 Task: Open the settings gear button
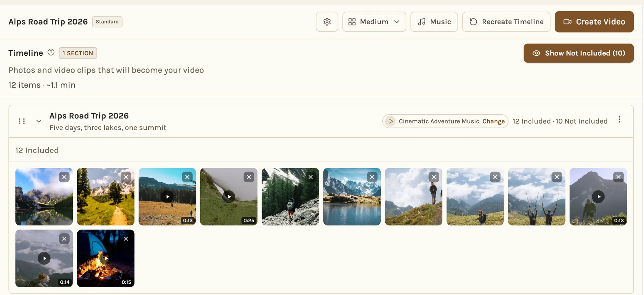[x=327, y=22]
